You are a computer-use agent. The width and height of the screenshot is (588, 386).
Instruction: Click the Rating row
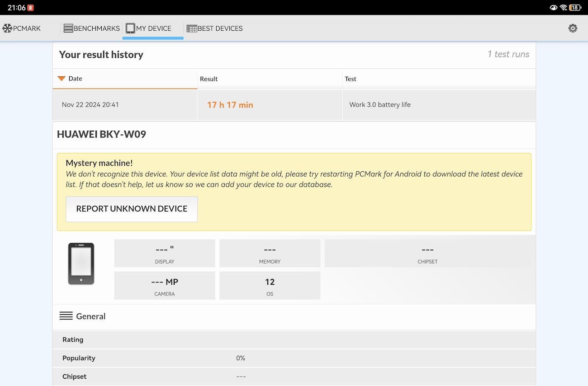(x=294, y=339)
